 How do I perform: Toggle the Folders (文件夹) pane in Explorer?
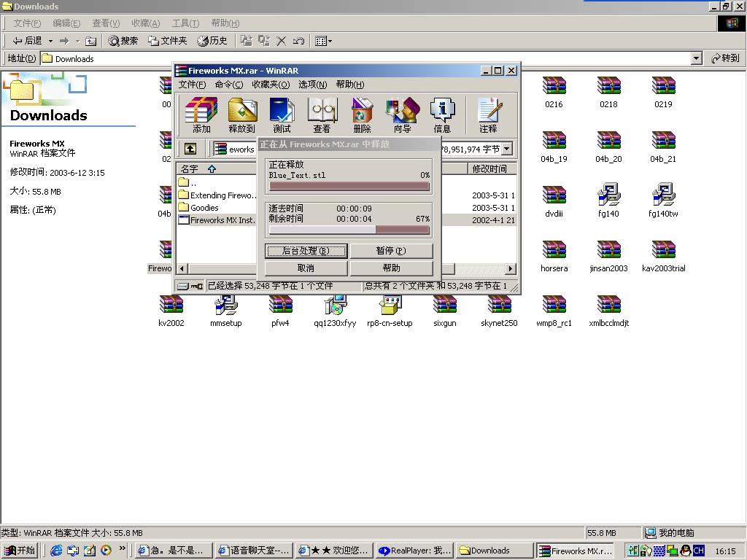coord(167,41)
